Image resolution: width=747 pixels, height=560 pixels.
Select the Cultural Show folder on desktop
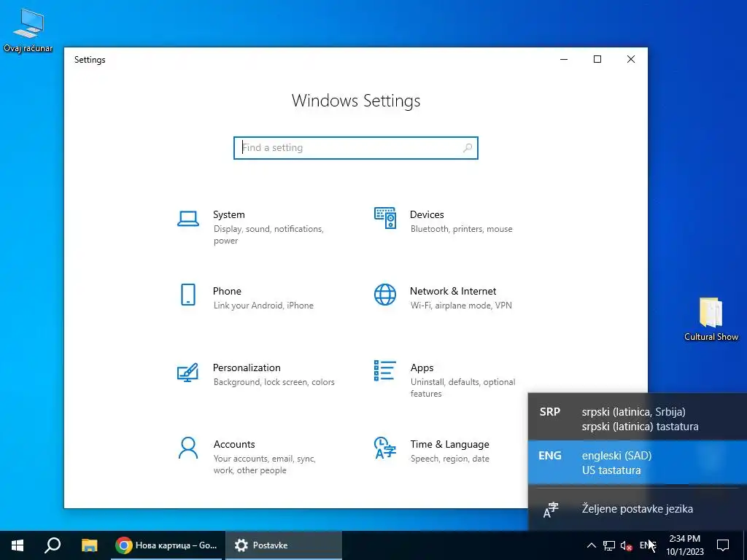click(x=711, y=319)
